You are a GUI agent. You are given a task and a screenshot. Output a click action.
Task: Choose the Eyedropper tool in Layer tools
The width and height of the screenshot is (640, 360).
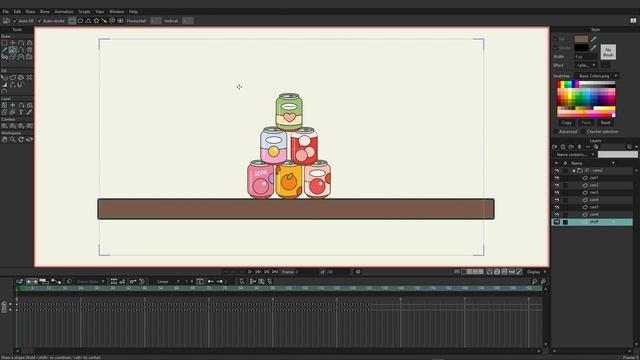click(29, 112)
